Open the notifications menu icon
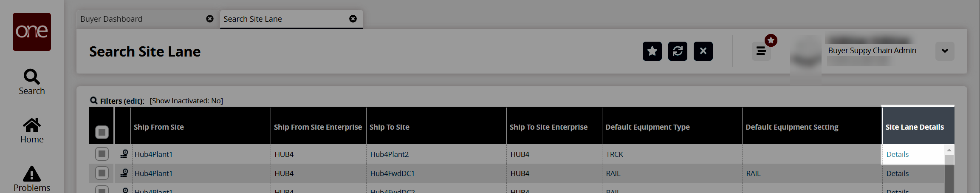The height and width of the screenshot is (193, 980). 761,51
